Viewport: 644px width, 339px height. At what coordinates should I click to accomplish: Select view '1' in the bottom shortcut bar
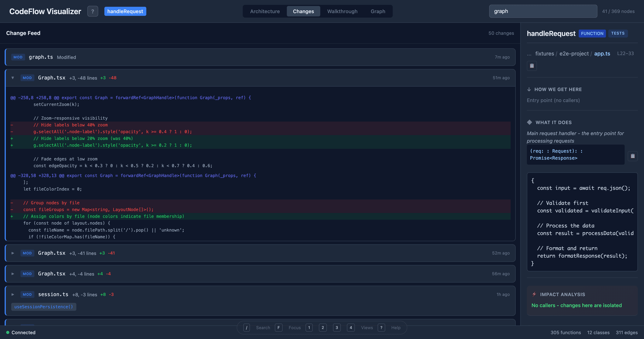tap(309, 327)
